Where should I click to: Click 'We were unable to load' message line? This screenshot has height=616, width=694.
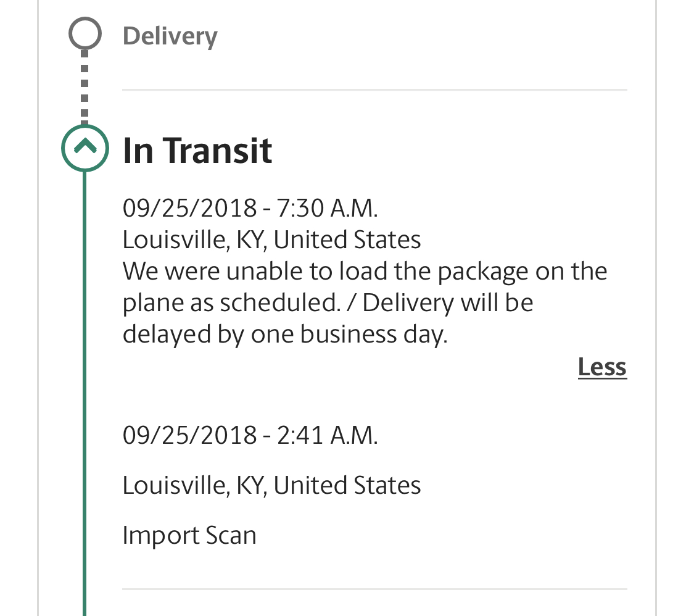click(x=365, y=271)
